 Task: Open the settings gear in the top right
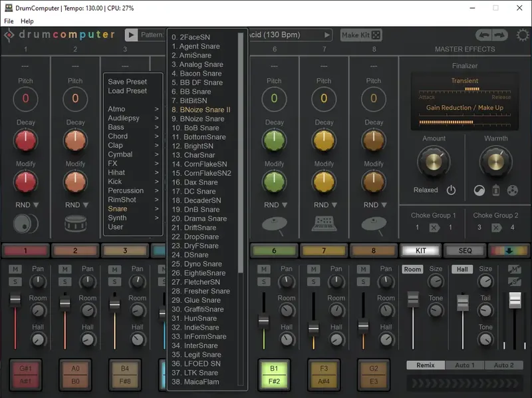(x=523, y=35)
